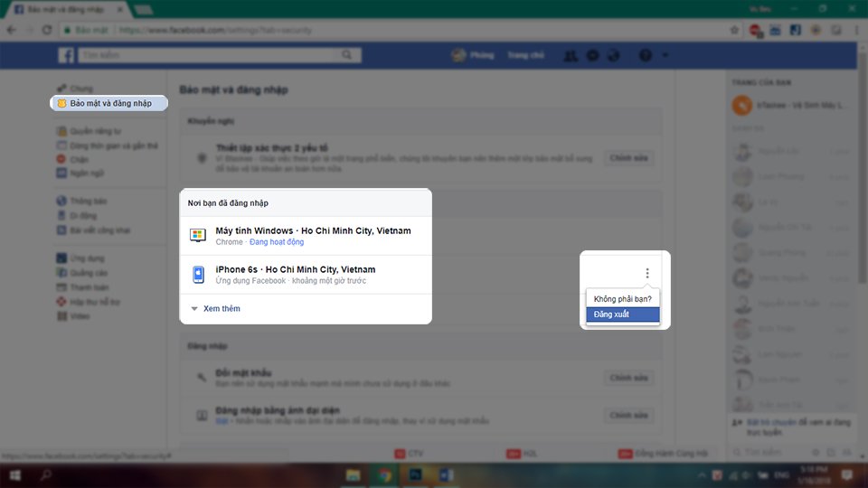868x488 pixels.
Task: Choose Đăng xuất from the popup menu
Action: point(623,314)
